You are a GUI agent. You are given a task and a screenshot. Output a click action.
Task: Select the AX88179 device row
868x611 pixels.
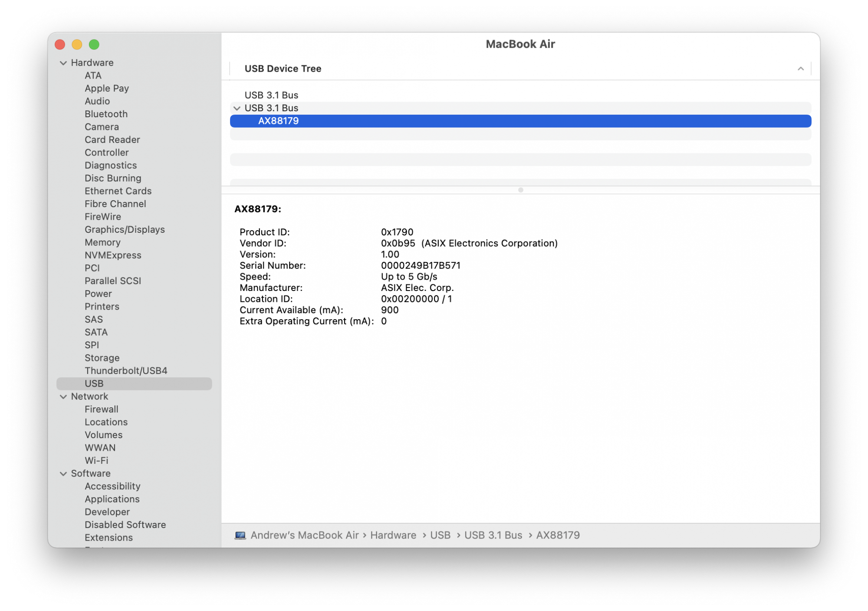pos(279,121)
